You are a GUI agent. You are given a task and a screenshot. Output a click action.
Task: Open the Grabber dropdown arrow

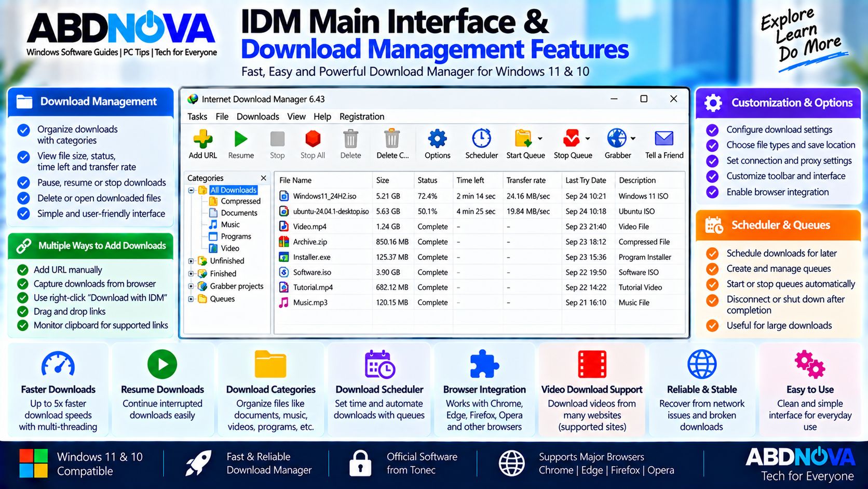click(633, 139)
